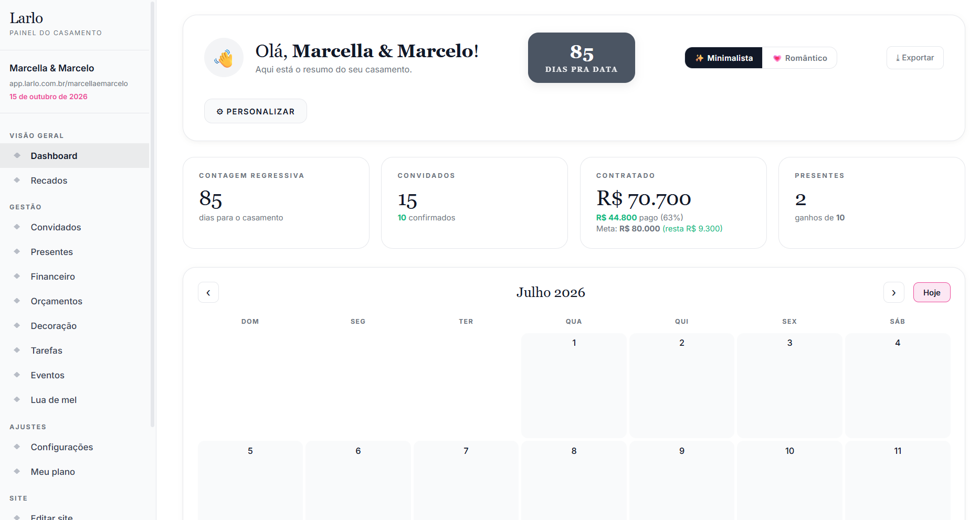This screenshot has width=980, height=520.
Task: Switch to the Minimalista theme
Action: 723,58
